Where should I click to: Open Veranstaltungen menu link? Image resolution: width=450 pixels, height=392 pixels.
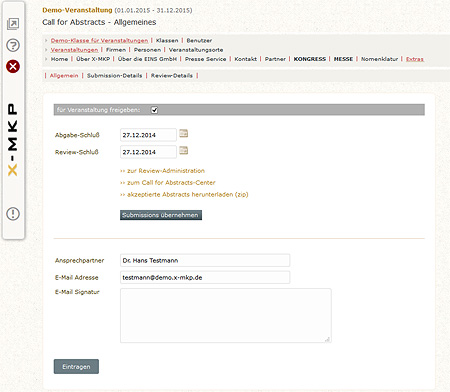[x=74, y=50]
